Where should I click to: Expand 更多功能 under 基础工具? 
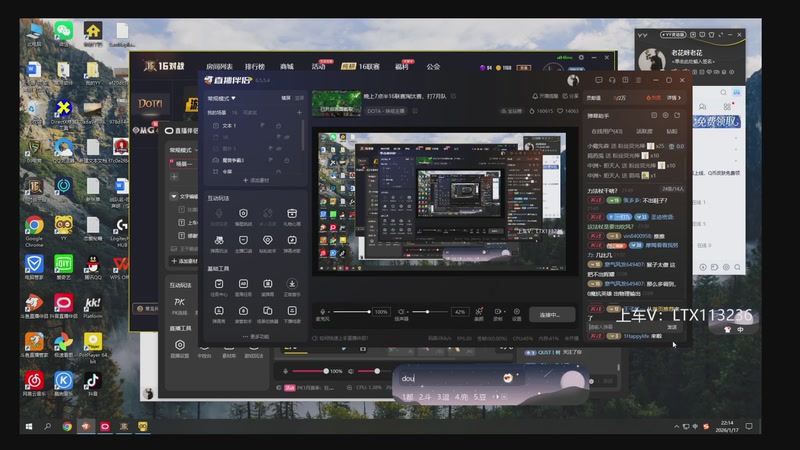coord(256,337)
